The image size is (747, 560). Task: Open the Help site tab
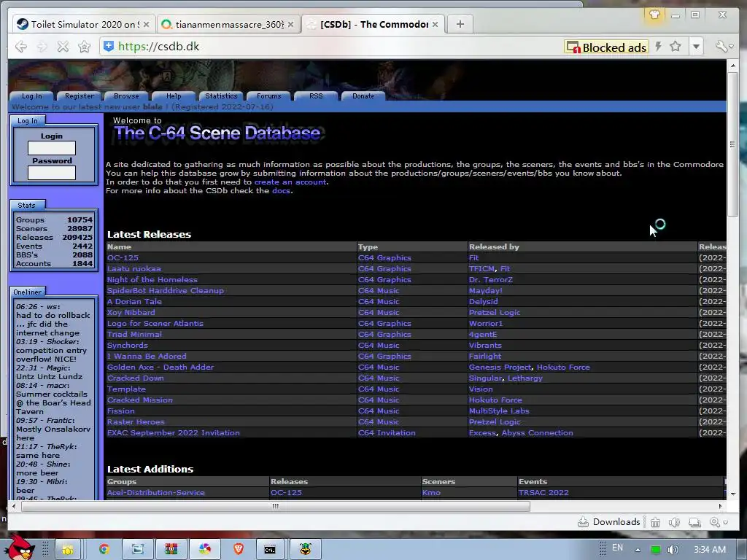(174, 96)
